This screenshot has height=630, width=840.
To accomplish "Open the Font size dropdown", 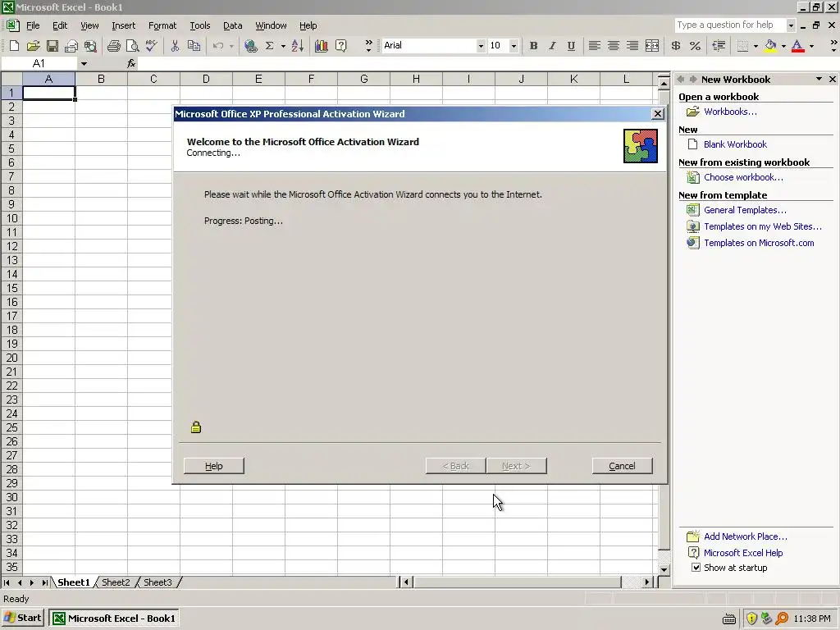I will coord(514,46).
